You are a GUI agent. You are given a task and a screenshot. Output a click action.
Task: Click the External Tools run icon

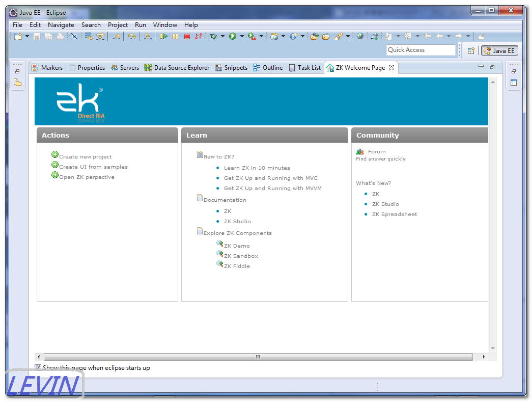(x=252, y=36)
